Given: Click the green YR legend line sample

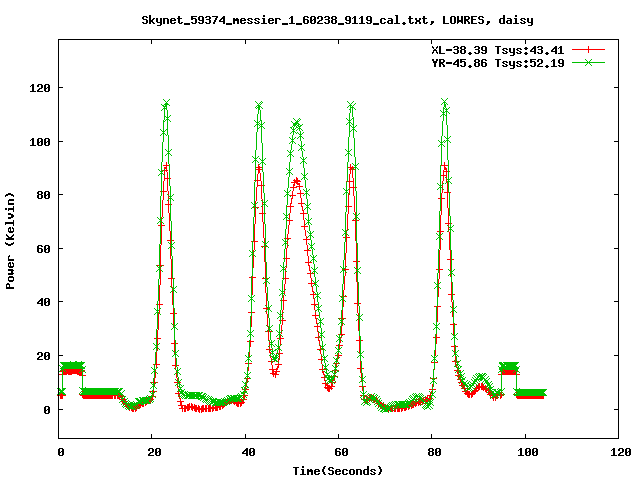Looking at the screenshot, I should pos(588,62).
